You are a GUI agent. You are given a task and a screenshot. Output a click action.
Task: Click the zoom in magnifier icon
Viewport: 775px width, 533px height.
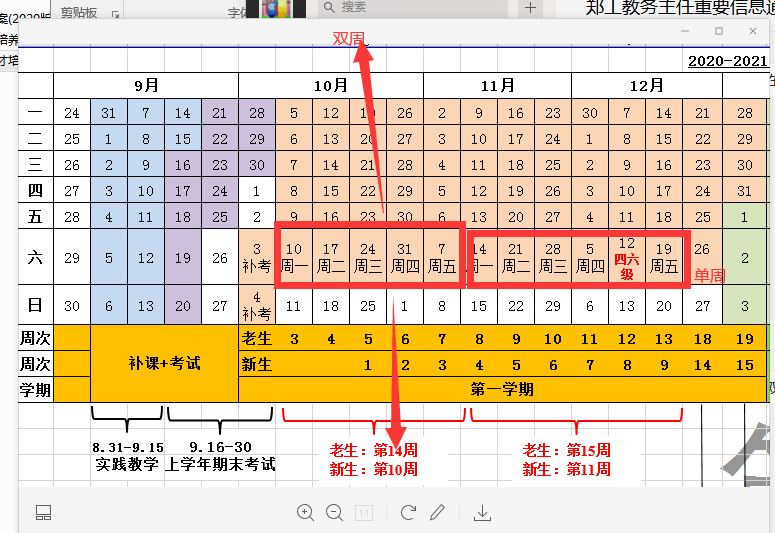click(x=306, y=513)
